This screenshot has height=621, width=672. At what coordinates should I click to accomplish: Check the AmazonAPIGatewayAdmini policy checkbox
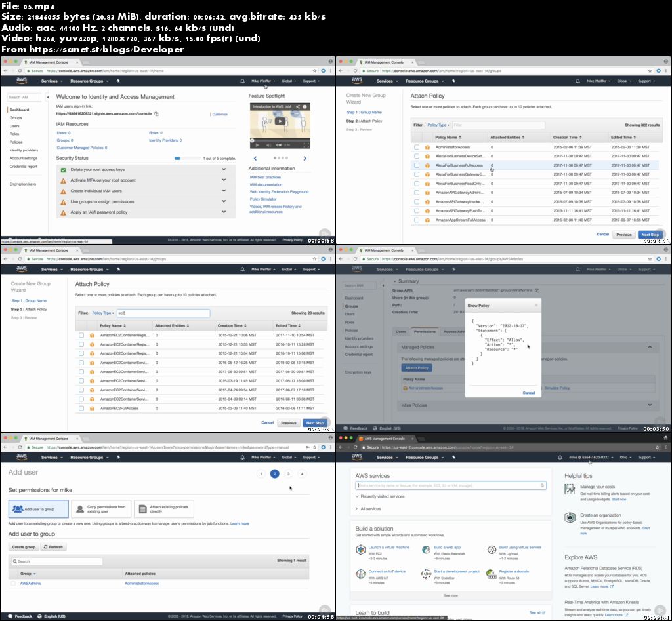(417, 193)
